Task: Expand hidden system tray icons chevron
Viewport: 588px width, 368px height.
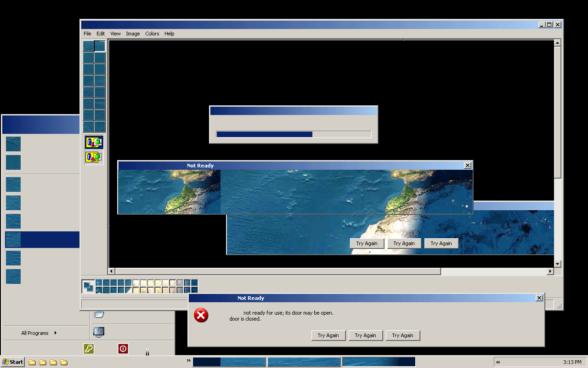Action: (x=498, y=362)
